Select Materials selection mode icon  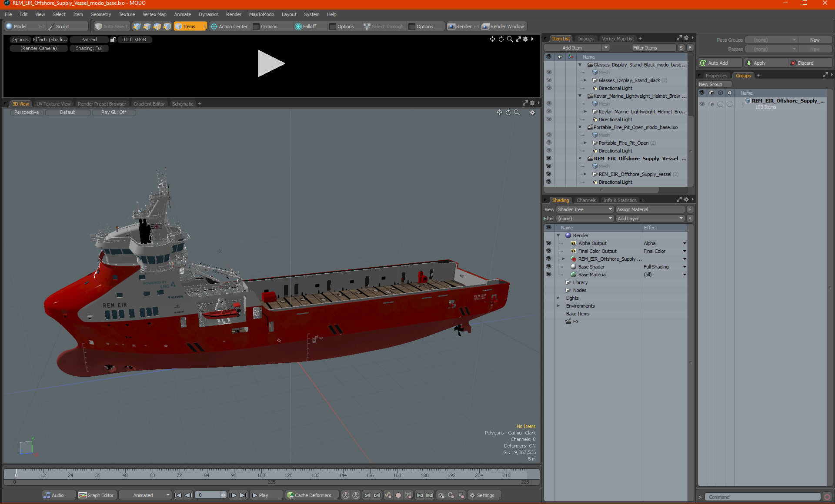coord(167,27)
